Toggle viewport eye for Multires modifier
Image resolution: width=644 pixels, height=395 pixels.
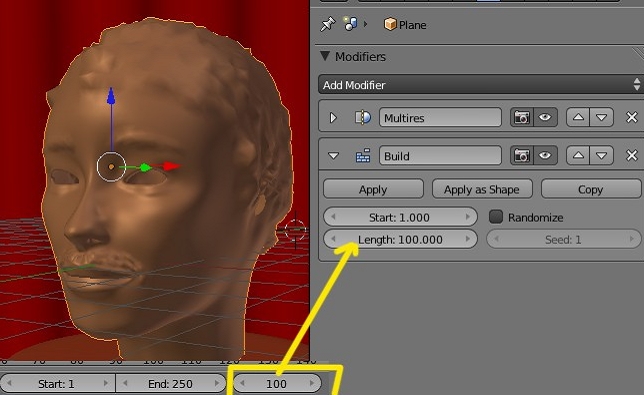pyautogui.click(x=545, y=117)
